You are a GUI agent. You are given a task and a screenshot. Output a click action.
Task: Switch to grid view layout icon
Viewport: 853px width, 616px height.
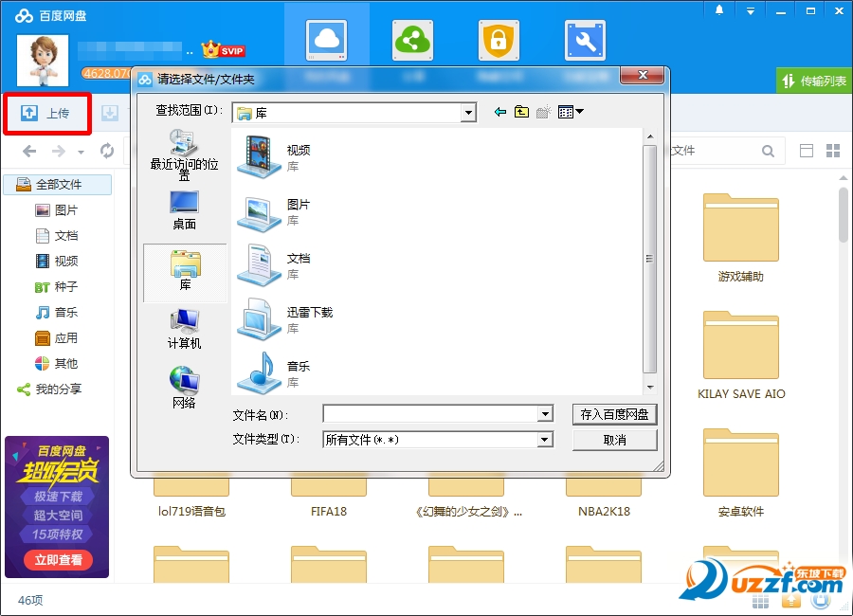tap(833, 151)
